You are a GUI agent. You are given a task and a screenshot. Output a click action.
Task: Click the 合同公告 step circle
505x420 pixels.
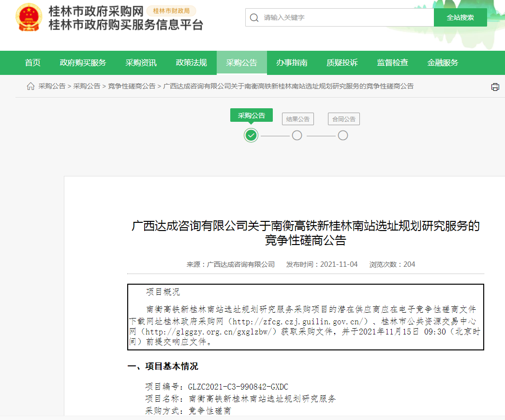point(343,135)
